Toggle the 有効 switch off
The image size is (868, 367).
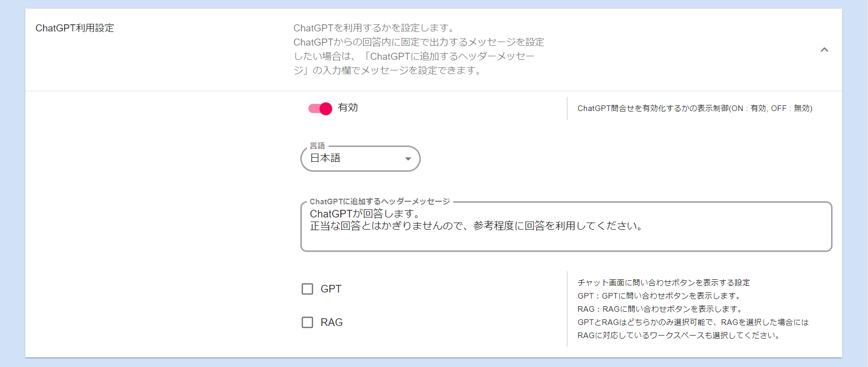[x=320, y=108]
